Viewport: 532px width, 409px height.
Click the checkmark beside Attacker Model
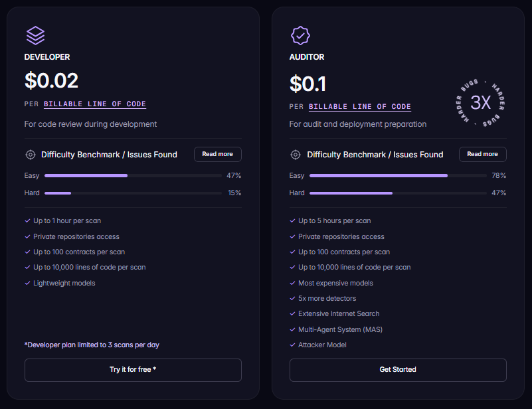[291, 345]
